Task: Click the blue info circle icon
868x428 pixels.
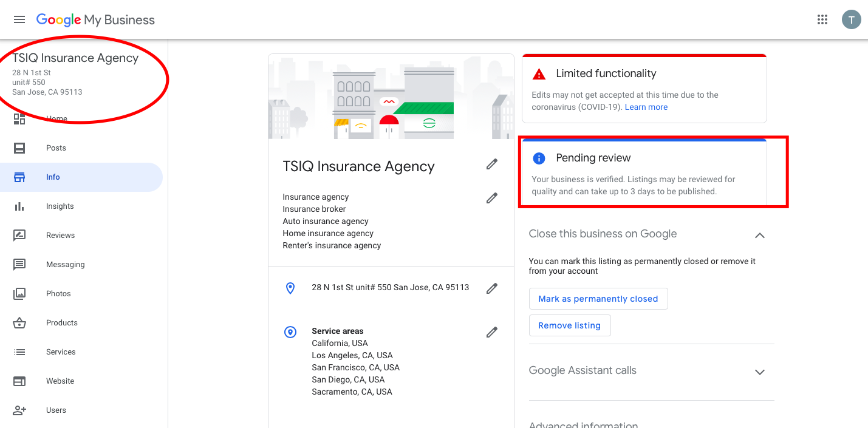Action: click(x=539, y=158)
